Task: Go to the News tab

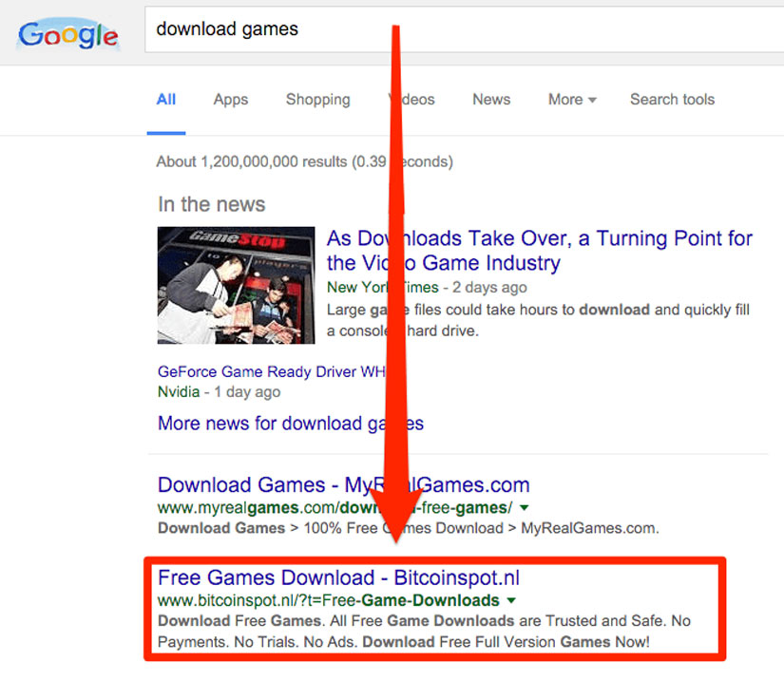Action: click(x=491, y=100)
